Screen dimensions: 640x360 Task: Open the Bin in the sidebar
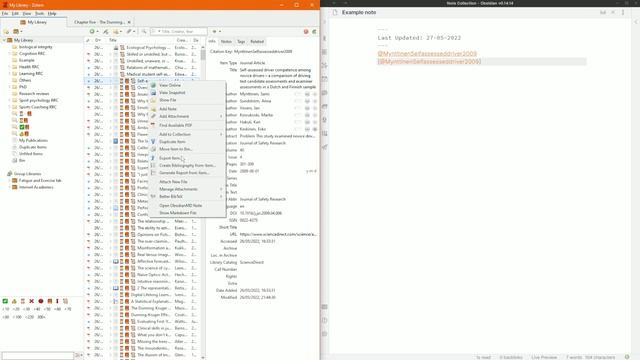(22, 160)
